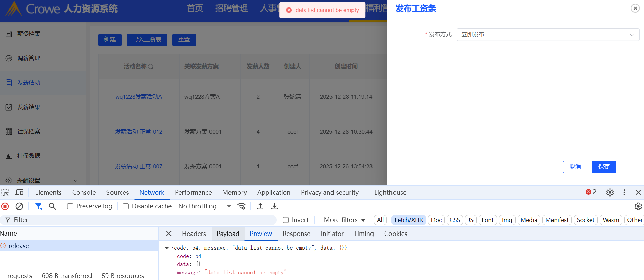The image size is (644, 280).
Task: Open the Response tab
Action: tap(296, 234)
